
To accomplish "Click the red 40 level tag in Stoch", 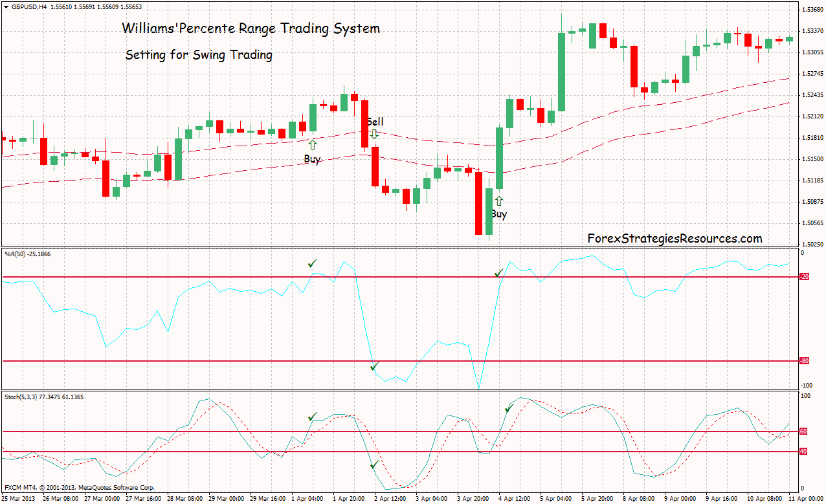I will 803,451.
